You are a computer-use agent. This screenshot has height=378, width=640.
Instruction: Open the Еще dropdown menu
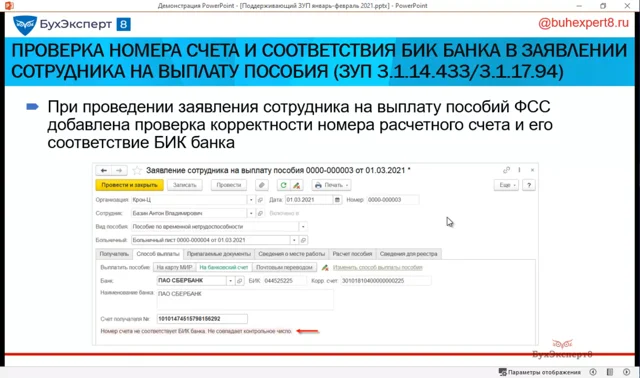tap(506, 185)
